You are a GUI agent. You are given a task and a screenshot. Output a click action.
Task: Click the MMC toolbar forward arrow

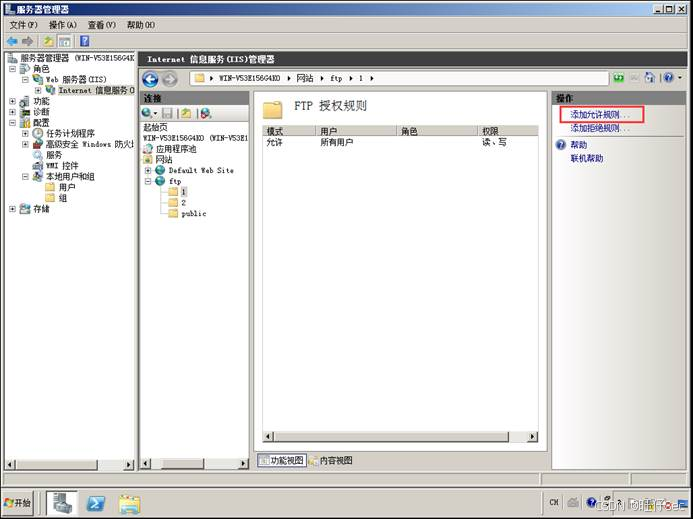click(x=27, y=42)
